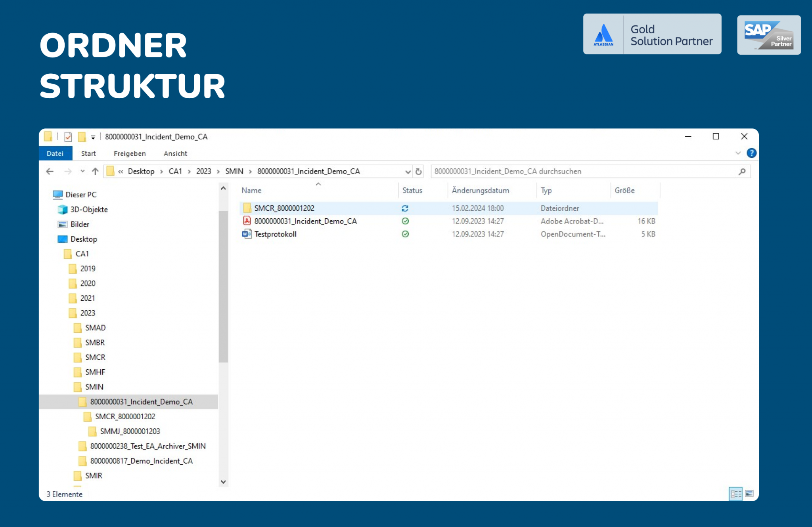
Task: Click CA1 in the address breadcrumb
Action: 175,171
